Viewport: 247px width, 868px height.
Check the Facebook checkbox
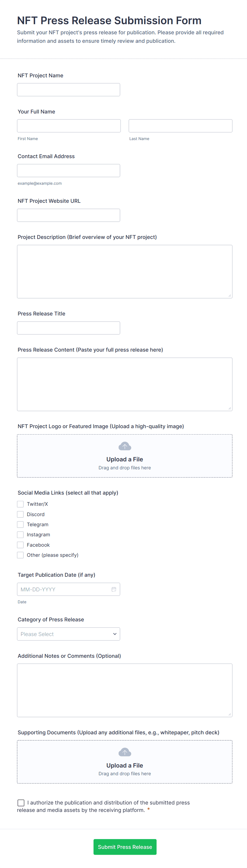tap(20, 545)
